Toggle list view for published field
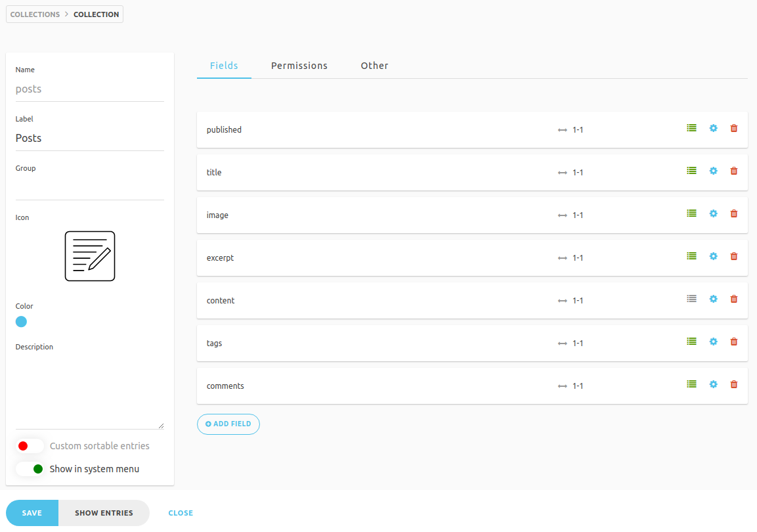This screenshot has width=757, height=532. [x=691, y=128]
